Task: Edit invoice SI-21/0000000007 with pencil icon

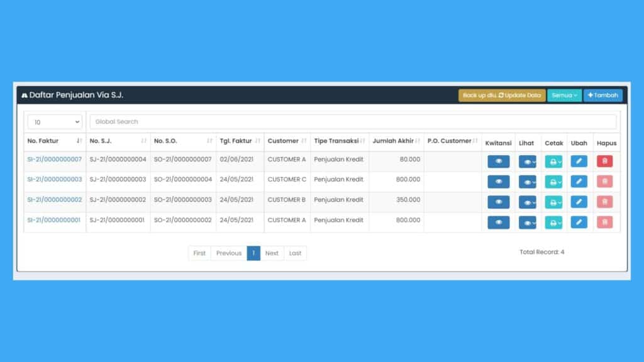Action: click(579, 162)
